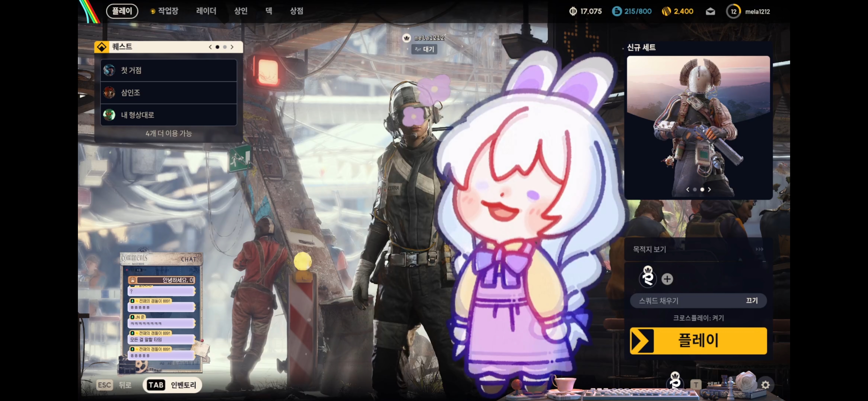Go back with ESC 뒤로
This screenshot has width=868, height=401.
(114, 385)
